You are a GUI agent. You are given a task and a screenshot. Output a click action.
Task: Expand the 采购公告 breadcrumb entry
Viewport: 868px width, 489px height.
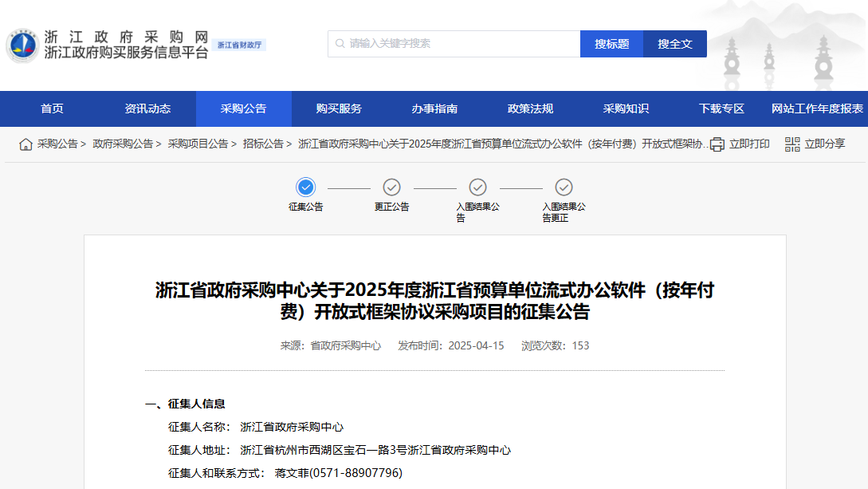(56, 144)
